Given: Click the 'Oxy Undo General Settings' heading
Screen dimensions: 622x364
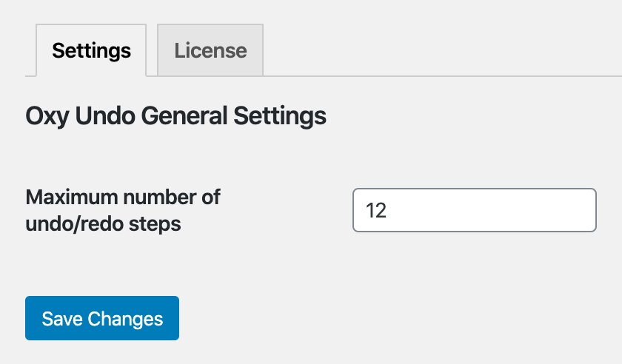Looking at the screenshot, I should (x=175, y=116).
